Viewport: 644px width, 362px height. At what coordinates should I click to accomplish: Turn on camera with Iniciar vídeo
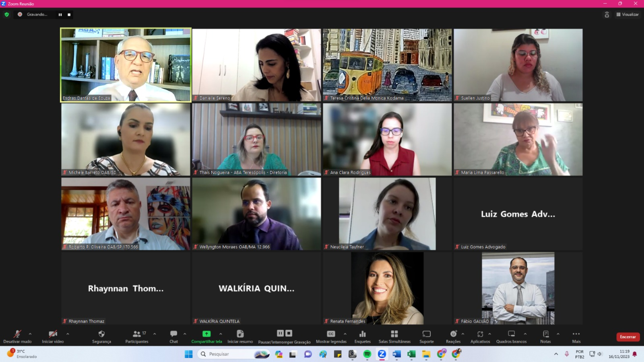53,336
